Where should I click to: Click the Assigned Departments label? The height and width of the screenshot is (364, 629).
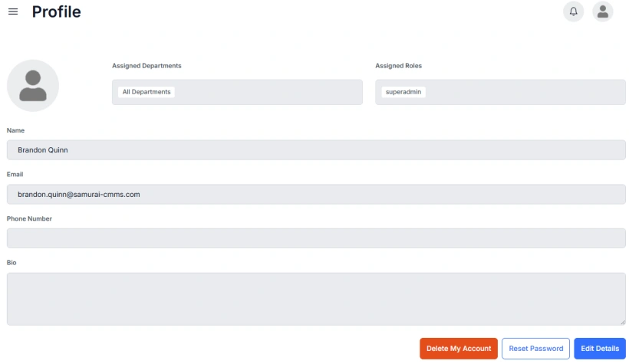pos(147,66)
